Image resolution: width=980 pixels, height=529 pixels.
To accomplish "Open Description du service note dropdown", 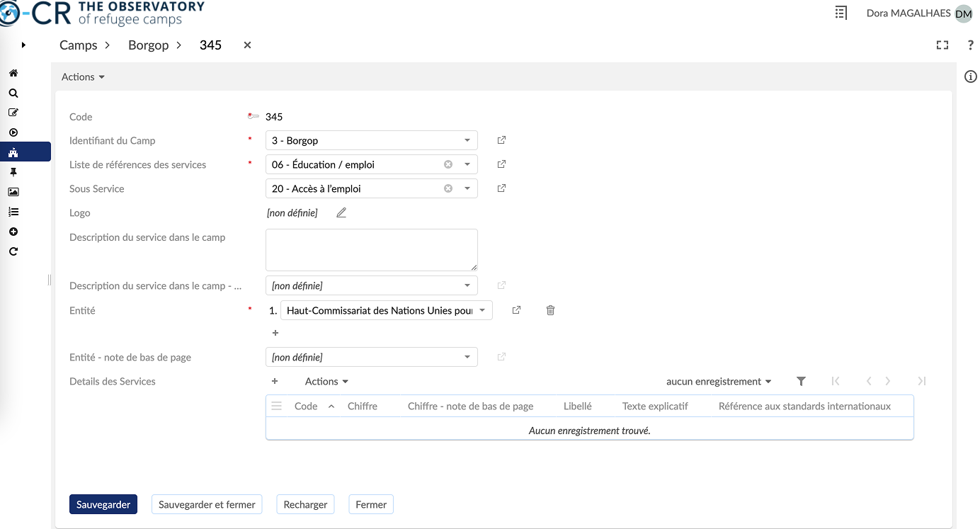I will click(467, 286).
